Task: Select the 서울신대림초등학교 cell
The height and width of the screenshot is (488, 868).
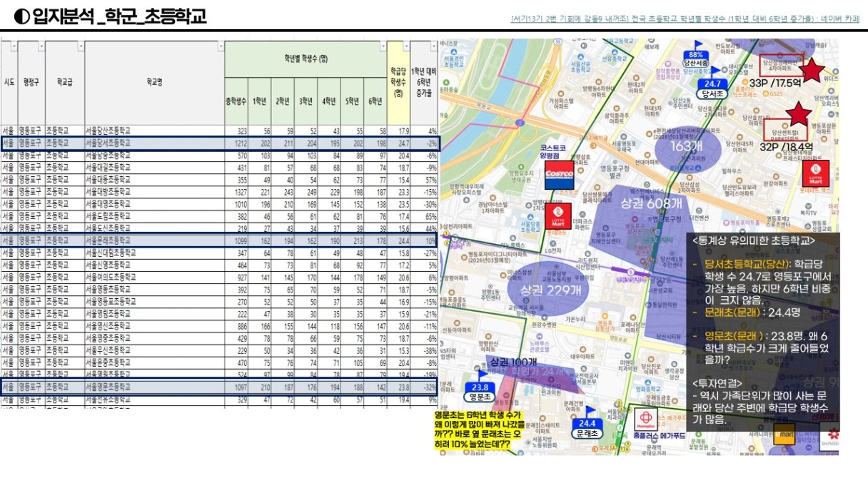Action: pyautogui.click(x=154, y=253)
